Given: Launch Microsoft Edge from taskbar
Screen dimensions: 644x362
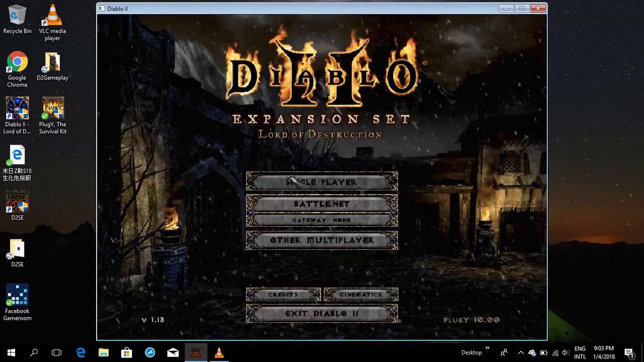Looking at the screenshot, I should [x=80, y=352].
